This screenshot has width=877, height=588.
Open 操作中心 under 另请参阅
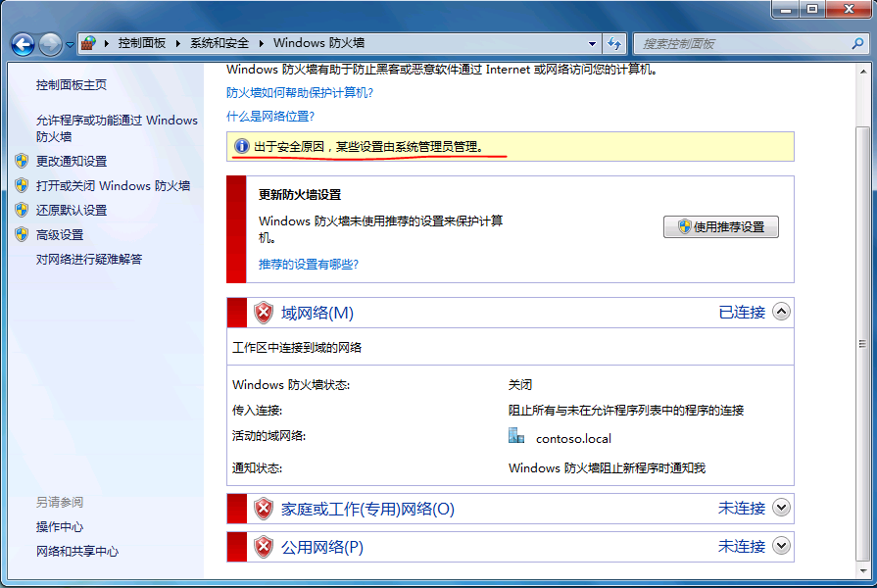(x=60, y=527)
